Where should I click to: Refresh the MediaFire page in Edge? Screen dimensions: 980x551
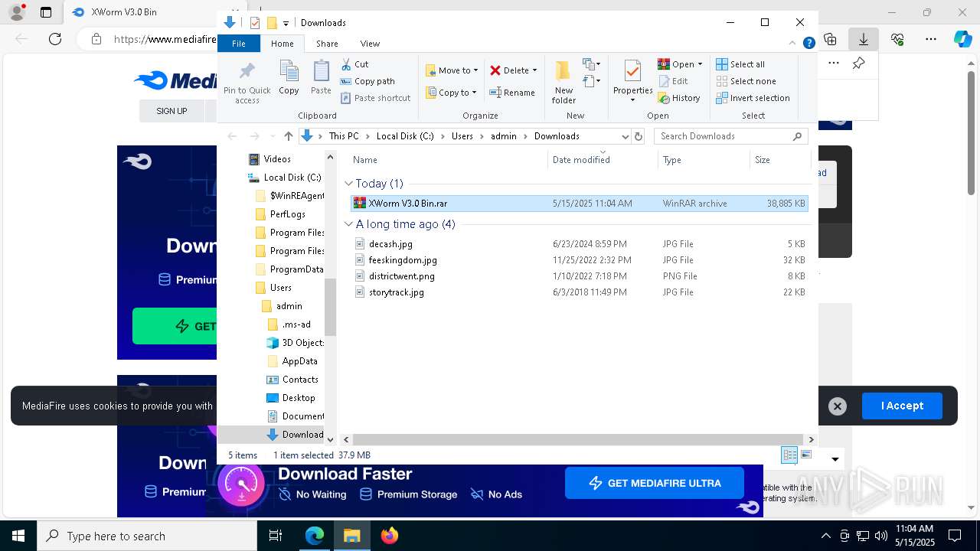point(55,38)
